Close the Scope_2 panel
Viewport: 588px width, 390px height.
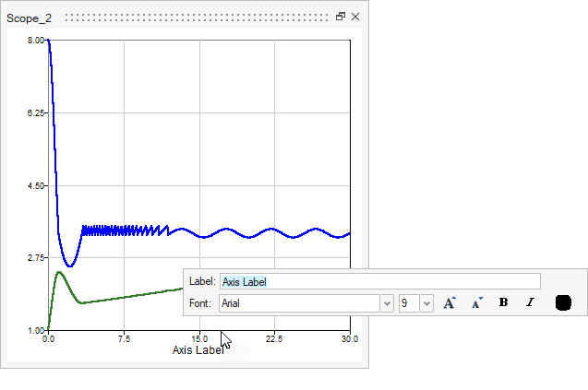(x=355, y=17)
